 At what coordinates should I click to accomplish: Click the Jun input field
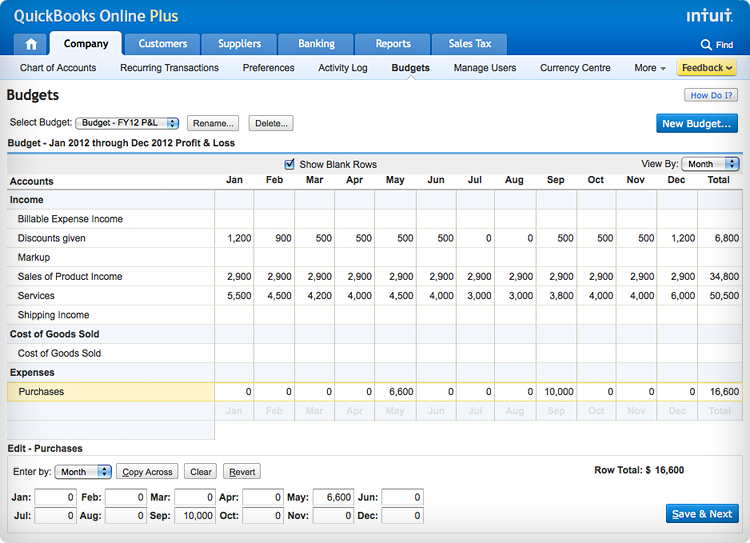(402, 497)
